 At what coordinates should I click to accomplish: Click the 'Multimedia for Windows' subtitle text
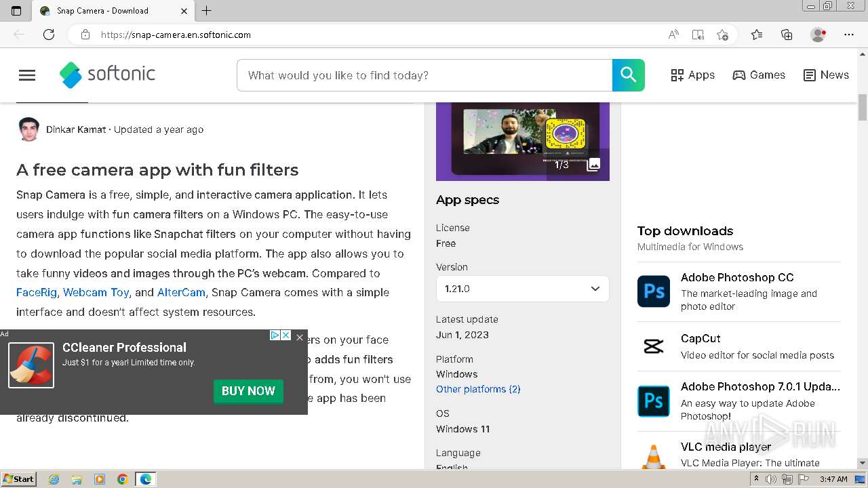pyautogui.click(x=690, y=247)
